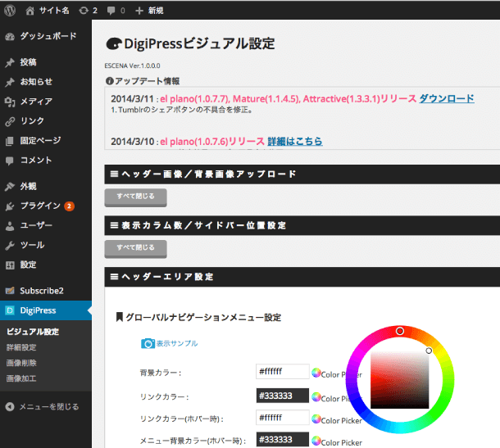The width and height of the screenshot is (500, 448).
Task: Select the 詳細設定 submenu item
Action: pos(21,347)
